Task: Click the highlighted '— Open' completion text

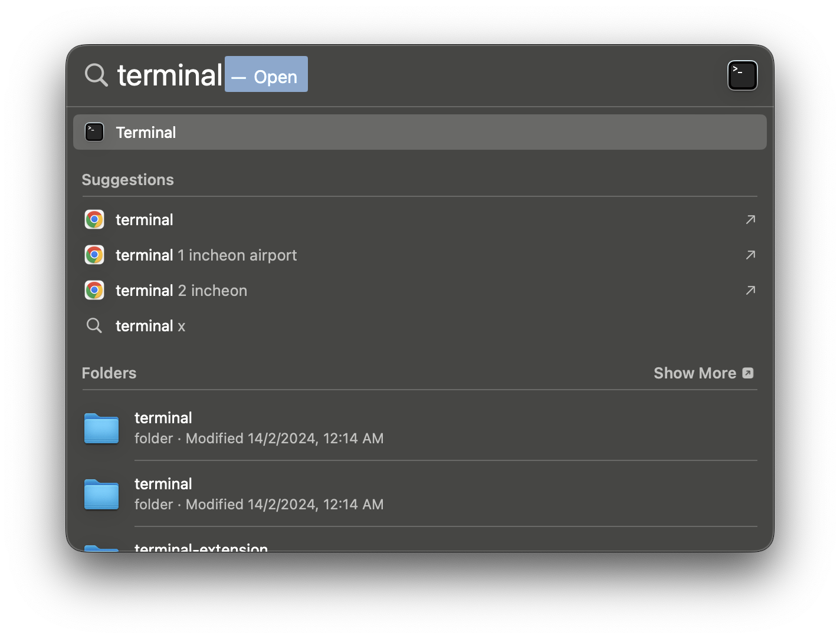Action: (266, 74)
